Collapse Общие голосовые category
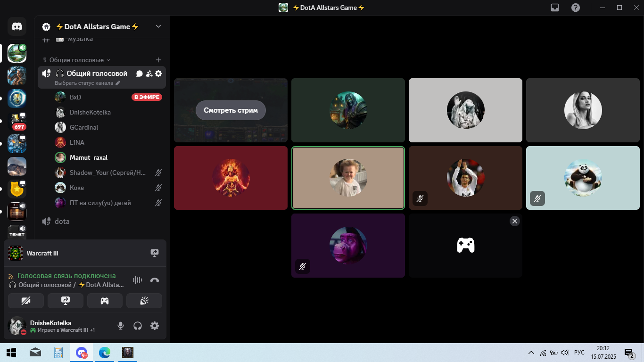The height and width of the screenshot is (362, 644). 76,60
